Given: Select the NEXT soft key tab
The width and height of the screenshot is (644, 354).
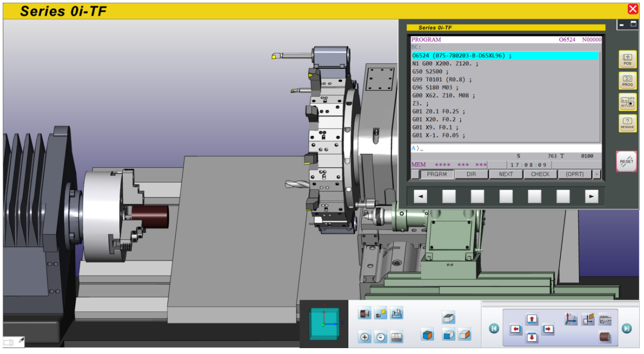Looking at the screenshot, I should click(506, 174).
